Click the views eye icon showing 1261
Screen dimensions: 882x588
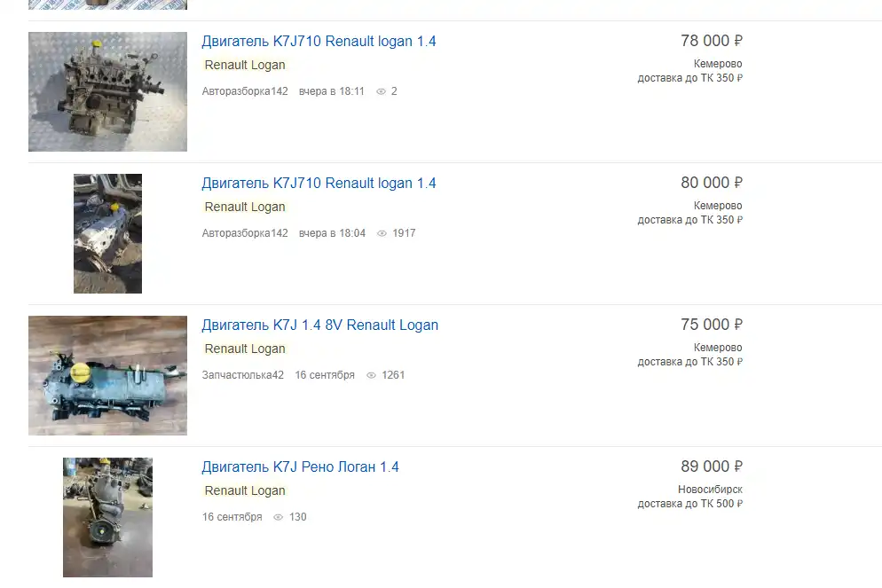click(371, 375)
